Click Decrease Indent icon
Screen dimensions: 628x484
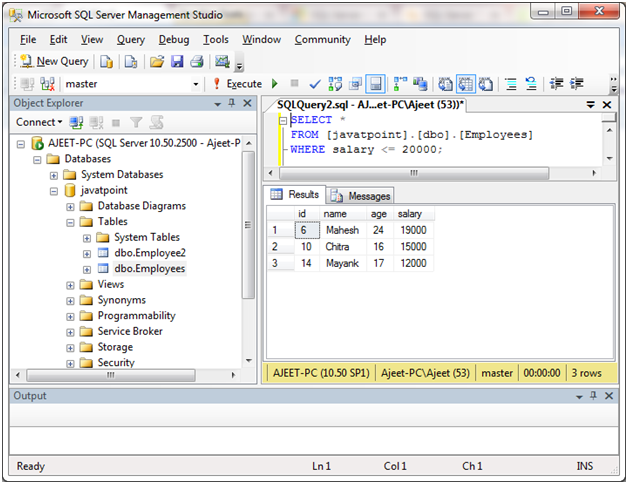pos(556,84)
